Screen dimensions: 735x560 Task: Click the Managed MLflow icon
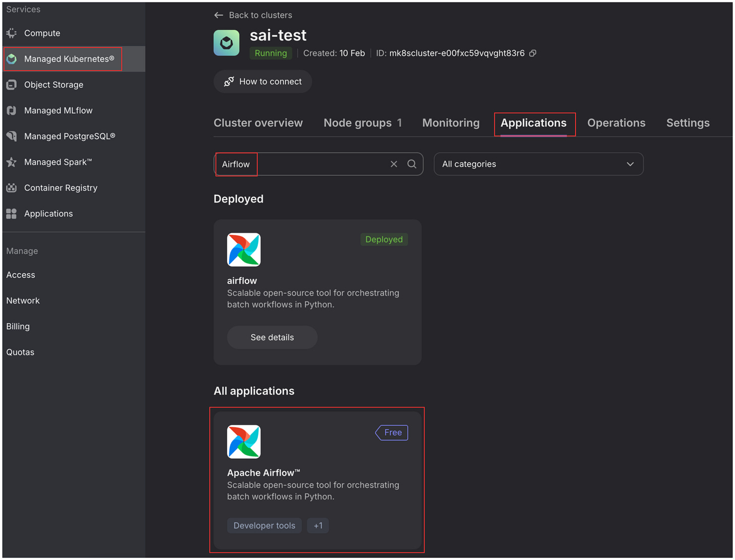[12, 111]
